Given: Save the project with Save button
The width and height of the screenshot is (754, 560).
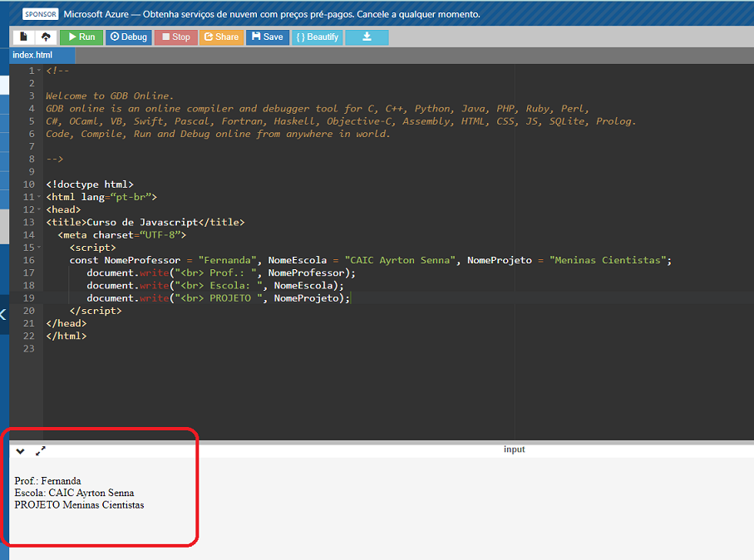Looking at the screenshot, I should click(x=267, y=37).
